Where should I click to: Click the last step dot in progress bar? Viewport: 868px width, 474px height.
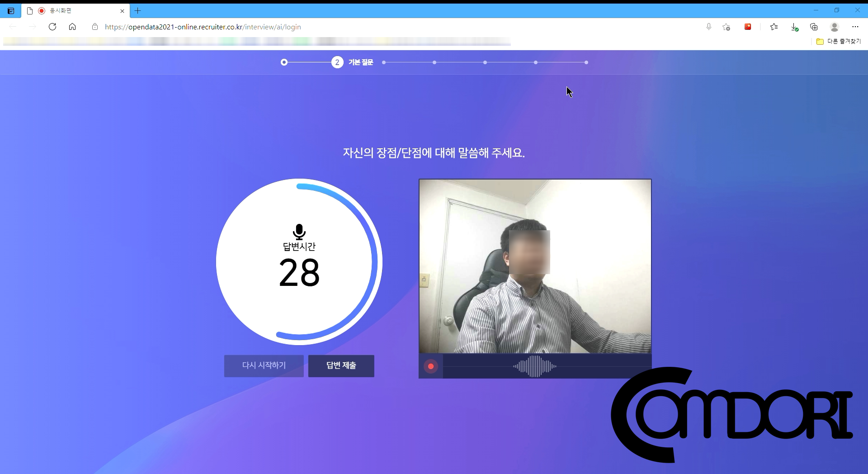click(x=586, y=62)
